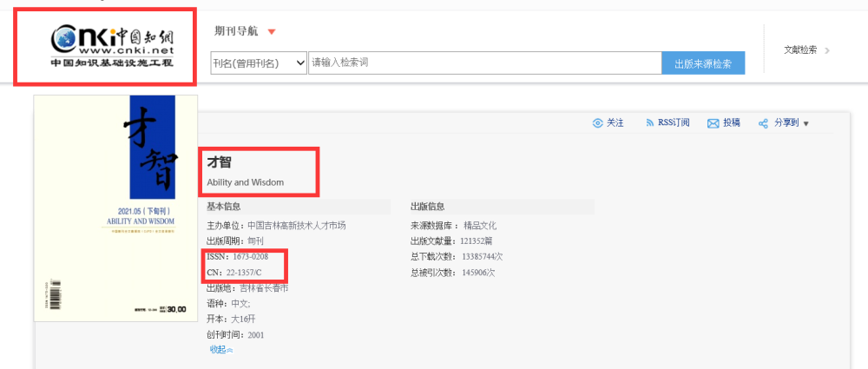This screenshot has height=369, width=868.
Task: Click the eye icon beside 关注
Action: 597,123
